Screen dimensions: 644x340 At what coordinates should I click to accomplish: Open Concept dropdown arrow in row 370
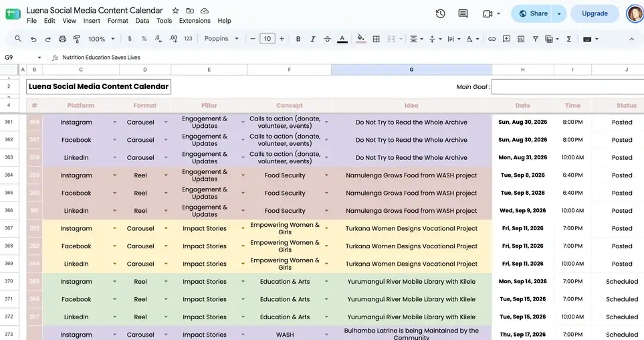tap(326, 281)
